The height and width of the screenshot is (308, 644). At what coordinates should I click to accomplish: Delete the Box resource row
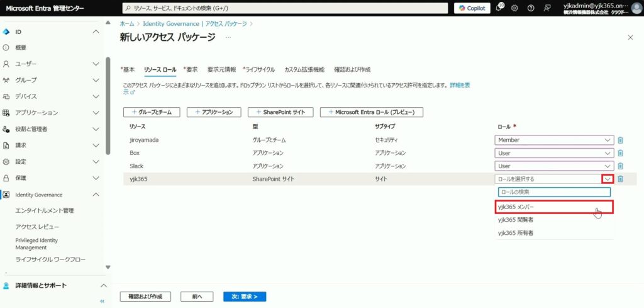(621, 154)
